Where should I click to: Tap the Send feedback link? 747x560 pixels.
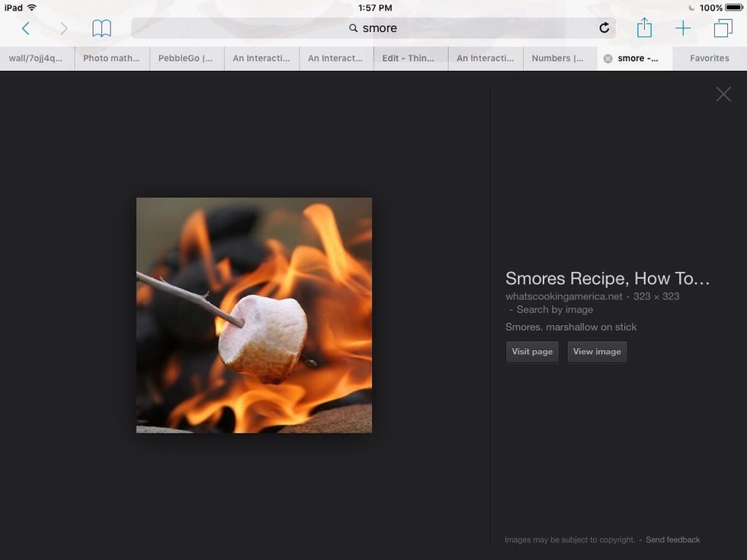click(x=673, y=539)
